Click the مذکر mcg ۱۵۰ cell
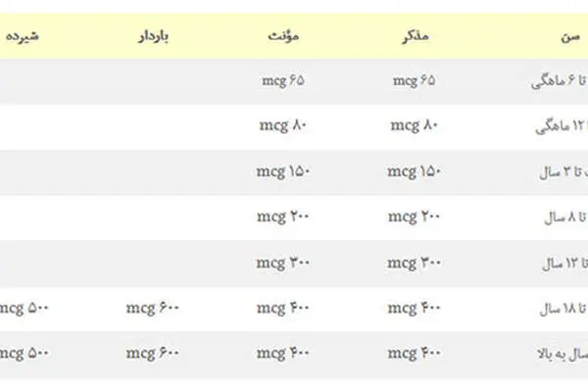Viewport: 588px width, 392px height. pos(414,171)
